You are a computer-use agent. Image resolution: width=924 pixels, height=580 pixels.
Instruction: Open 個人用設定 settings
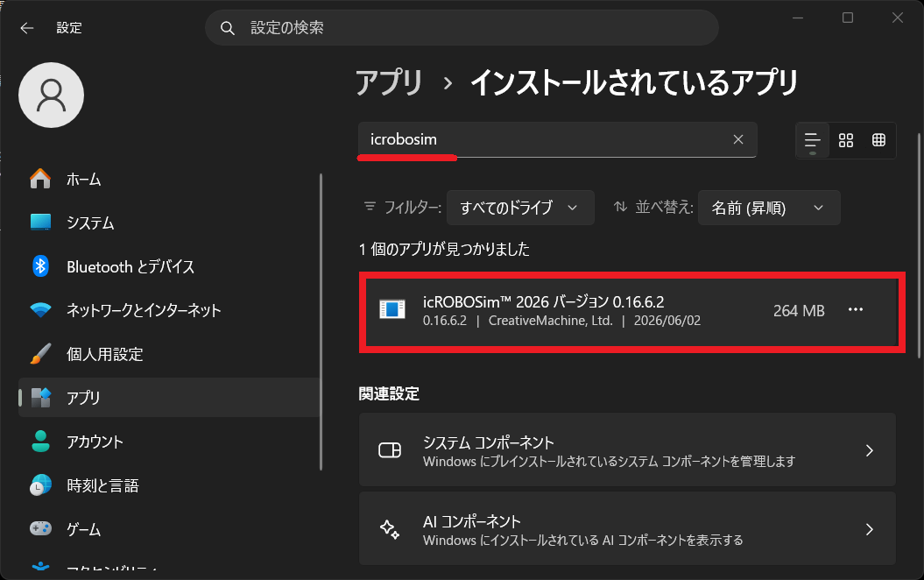pos(170,354)
